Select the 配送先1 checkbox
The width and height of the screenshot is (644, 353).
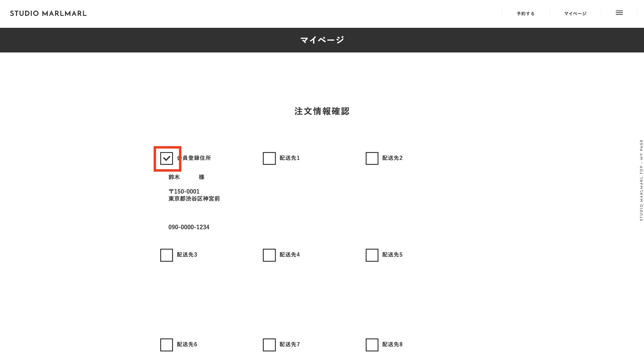click(268, 158)
